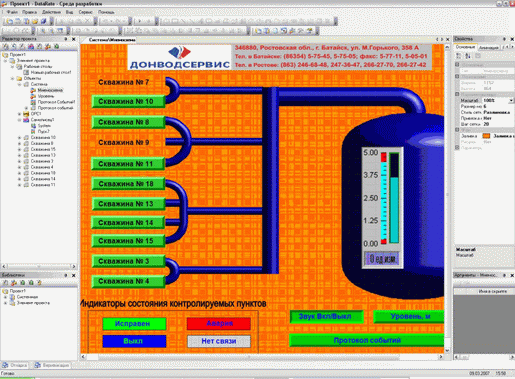Switch to the Анимация properties tab

click(x=489, y=47)
